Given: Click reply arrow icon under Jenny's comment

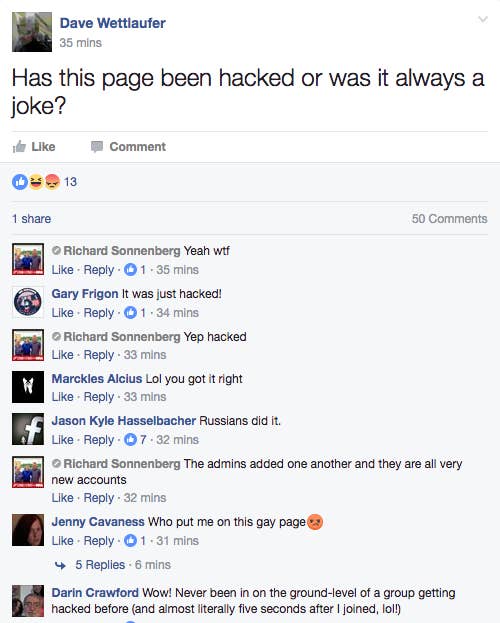Looking at the screenshot, I should [60, 565].
